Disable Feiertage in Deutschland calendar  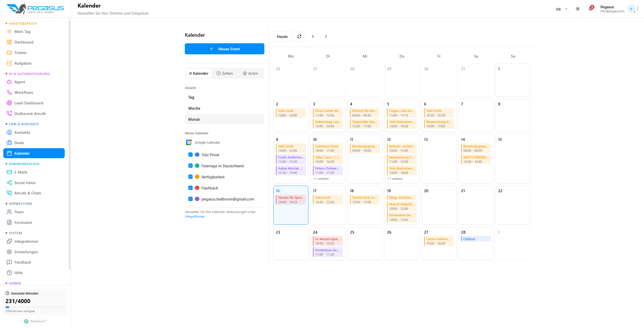pos(190,166)
